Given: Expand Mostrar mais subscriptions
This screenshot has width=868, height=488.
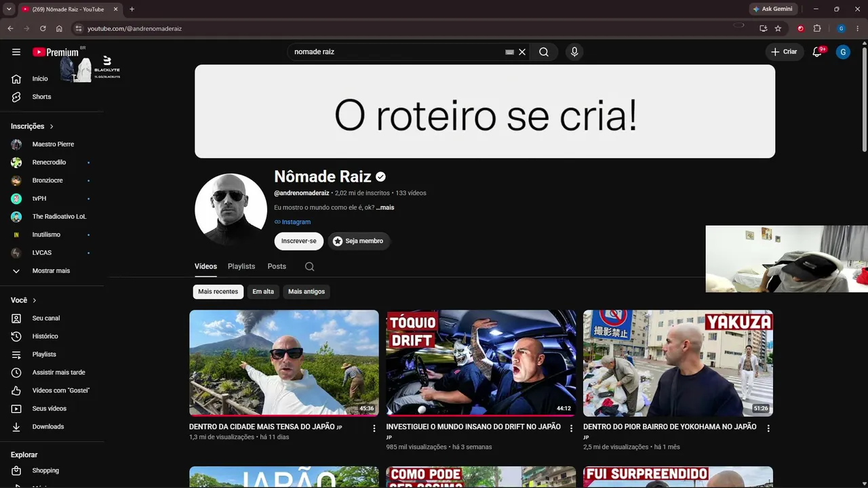Looking at the screenshot, I should 52,270.
